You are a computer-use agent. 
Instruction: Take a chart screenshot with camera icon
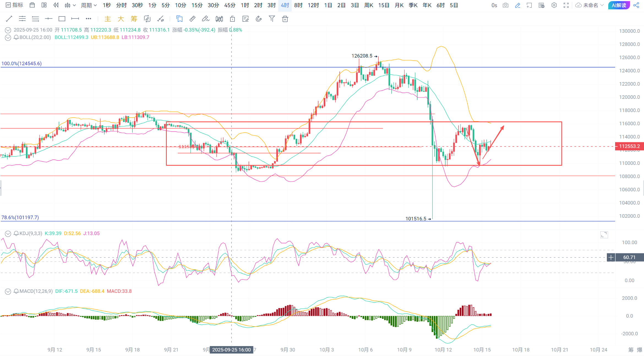click(506, 5)
